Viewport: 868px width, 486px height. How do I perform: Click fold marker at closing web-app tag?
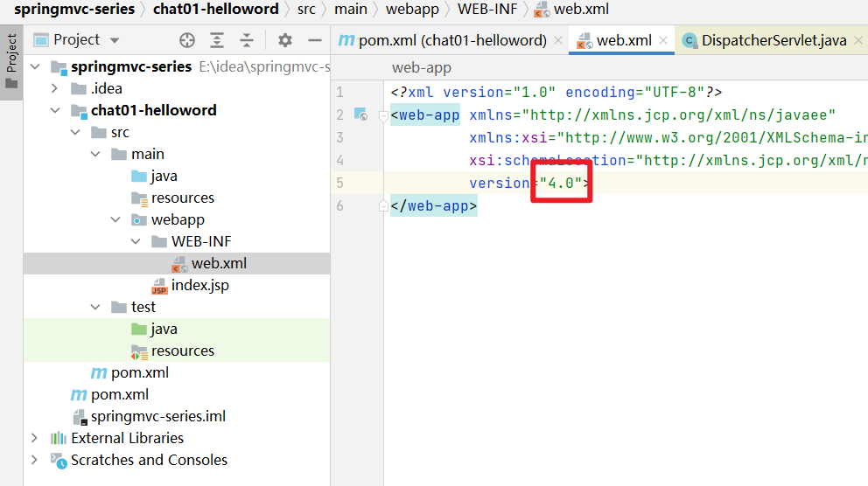point(382,206)
